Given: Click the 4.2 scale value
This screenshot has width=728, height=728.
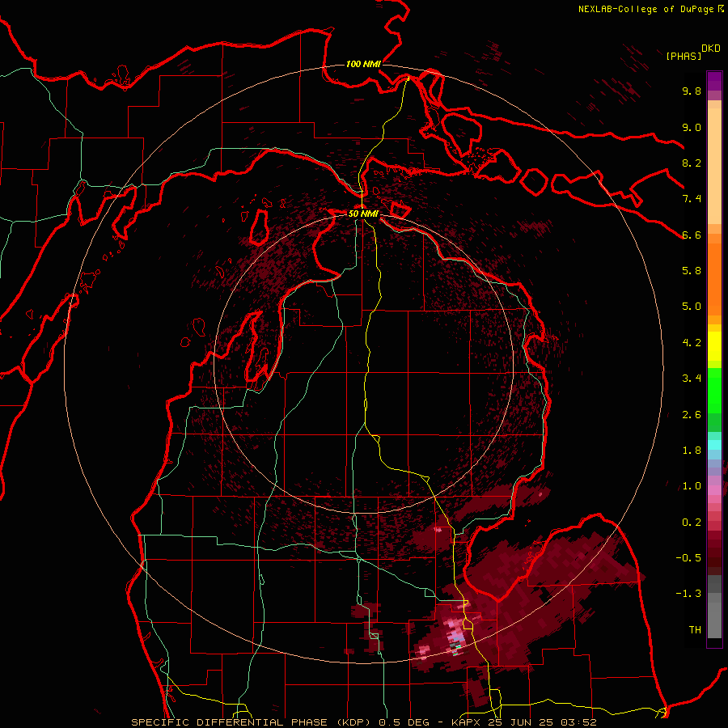Looking at the screenshot, I should 692,343.
